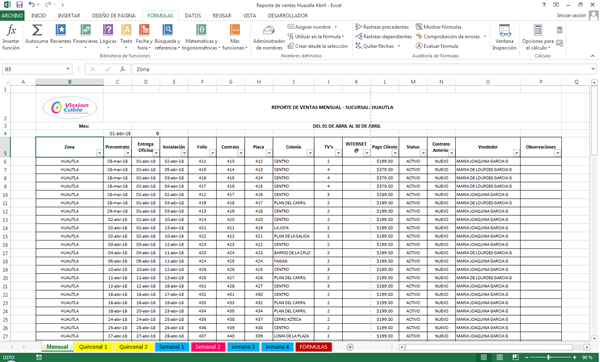Click Iniciar sesión link
The width and height of the screenshot is (600, 362).
[x=571, y=15]
